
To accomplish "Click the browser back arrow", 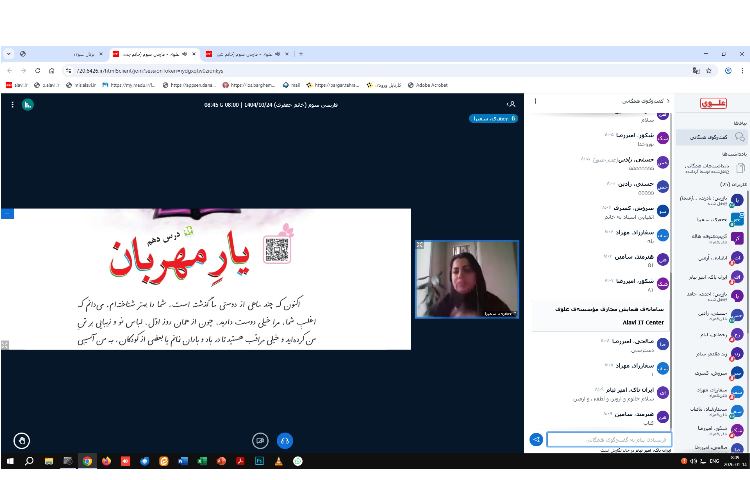I will tap(10, 71).
